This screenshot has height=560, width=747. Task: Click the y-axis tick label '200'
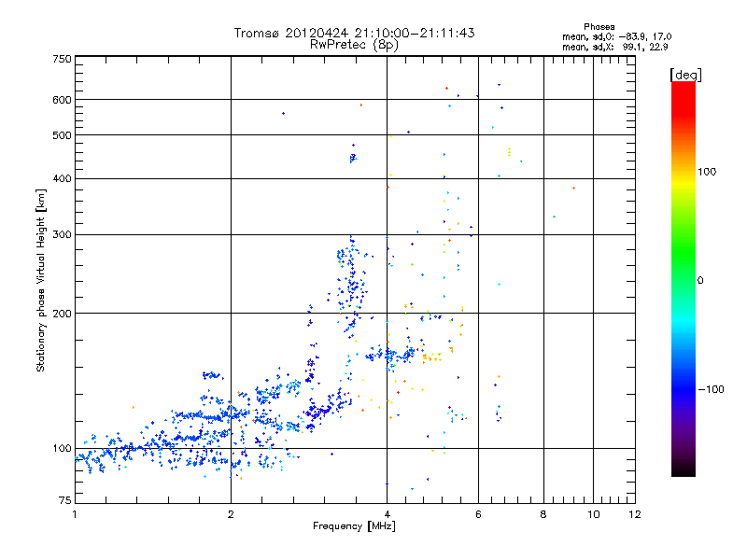[62, 314]
